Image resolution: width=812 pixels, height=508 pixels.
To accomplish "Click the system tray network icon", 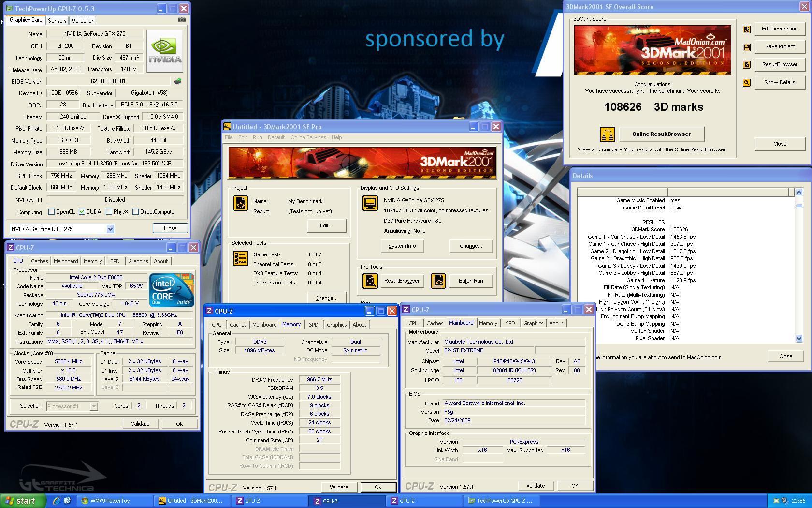I will tap(776, 501).
